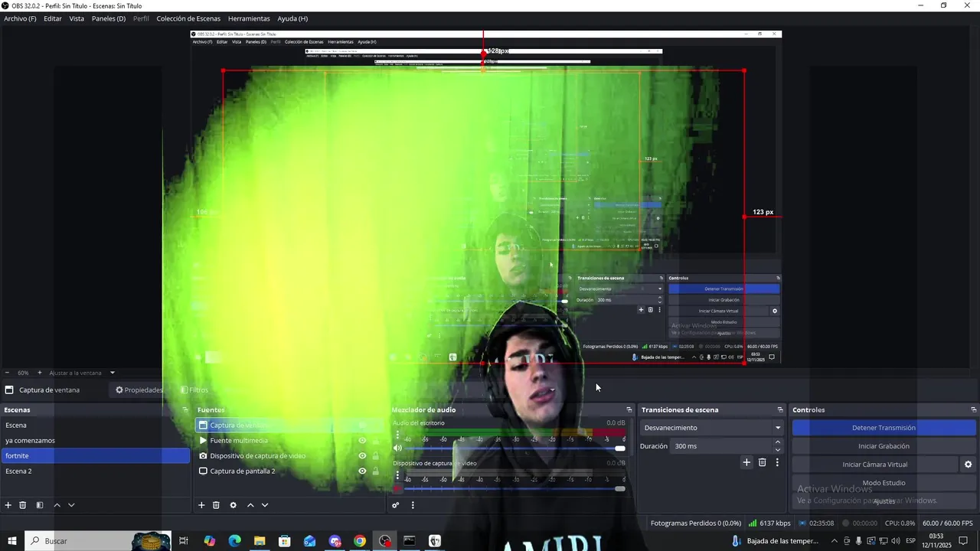Decrease transition duration with down arrow
Image resolution: width=980 pixels, height=551 pixels.
point(778,450)
